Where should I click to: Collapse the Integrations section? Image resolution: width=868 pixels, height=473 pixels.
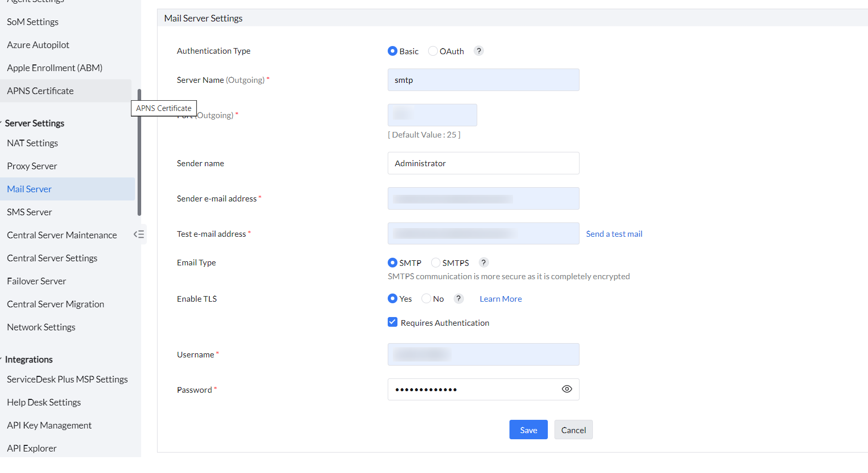(2, 359)
